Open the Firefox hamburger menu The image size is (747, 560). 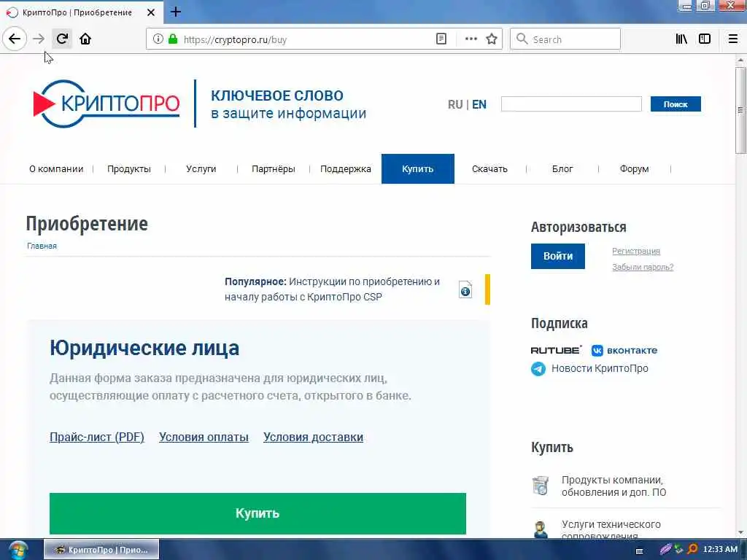click(x=733, y=39)
